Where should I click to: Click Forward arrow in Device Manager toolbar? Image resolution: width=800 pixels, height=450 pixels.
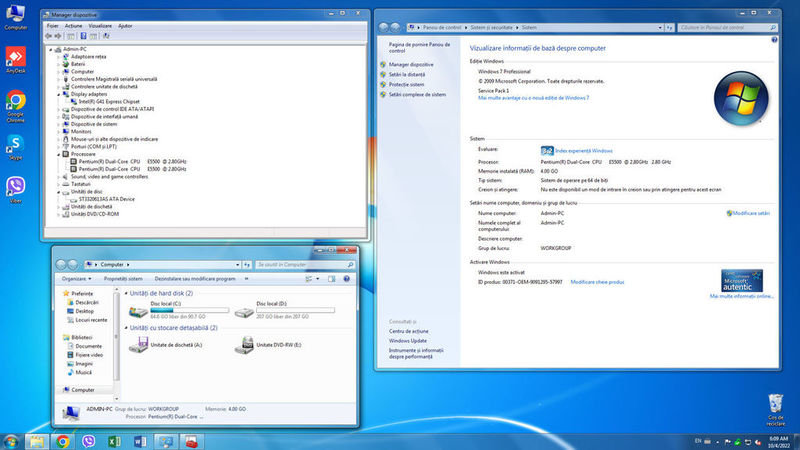[x=58, y=36]
